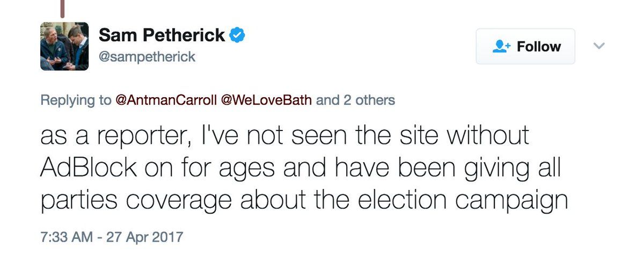Click the tweet line starting "as a reporter"
The width and height of the screenshot is (644, 255).
(x=284, y=137)
